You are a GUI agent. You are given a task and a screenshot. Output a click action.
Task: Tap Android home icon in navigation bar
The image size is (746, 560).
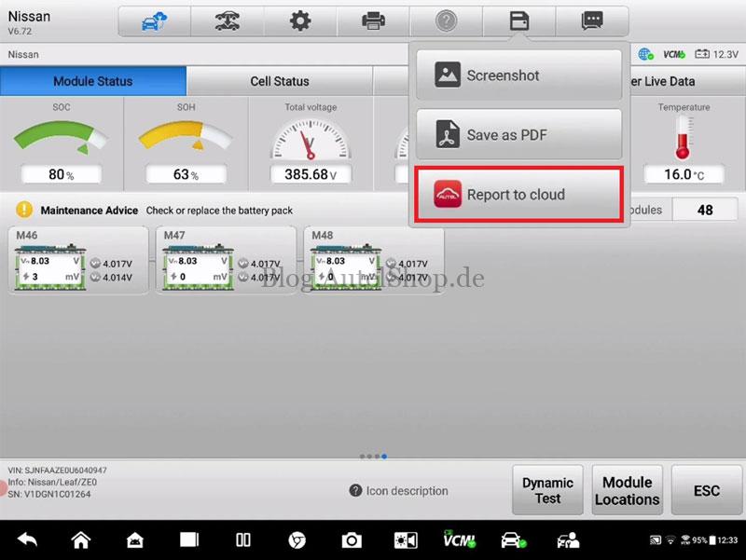[81, 540]
